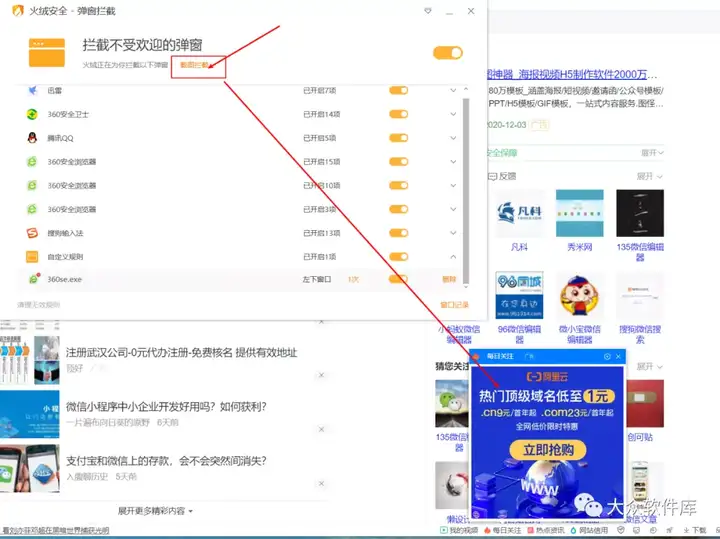This screenshot has width=720, height=539.
Task: Click the 网站信用 droplet icon
Action: point(574,530)
